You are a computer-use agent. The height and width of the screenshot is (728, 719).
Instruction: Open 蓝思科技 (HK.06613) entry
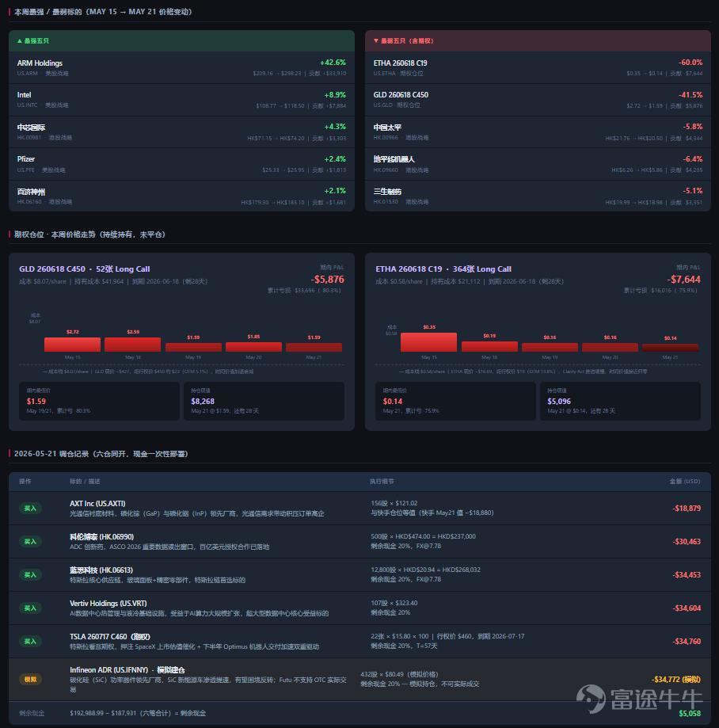(101, 570)
